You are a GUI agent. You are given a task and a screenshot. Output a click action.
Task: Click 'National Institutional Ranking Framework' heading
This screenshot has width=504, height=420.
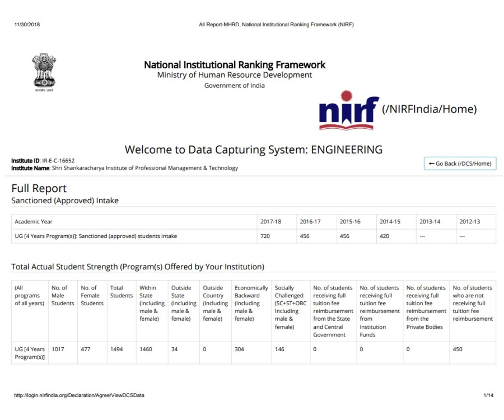(235, 65)
